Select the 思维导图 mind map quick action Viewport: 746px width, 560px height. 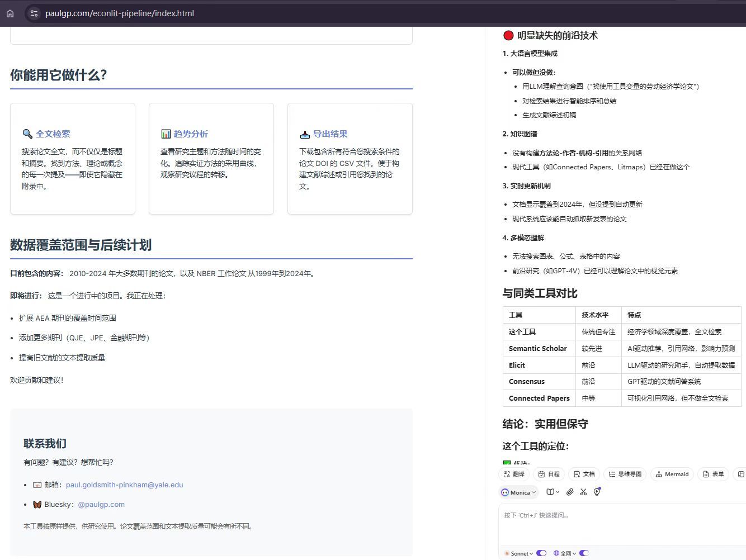[x=625, y=474]
